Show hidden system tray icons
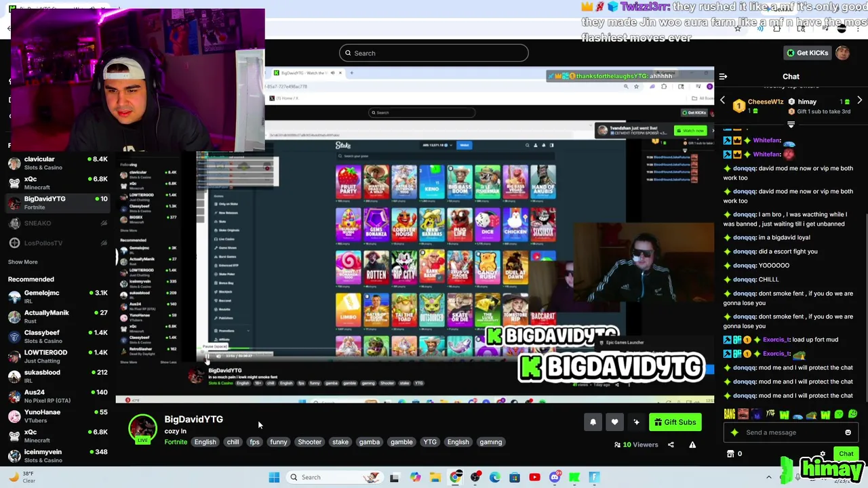This screenshot has width=868, height=488. (768, 477)
